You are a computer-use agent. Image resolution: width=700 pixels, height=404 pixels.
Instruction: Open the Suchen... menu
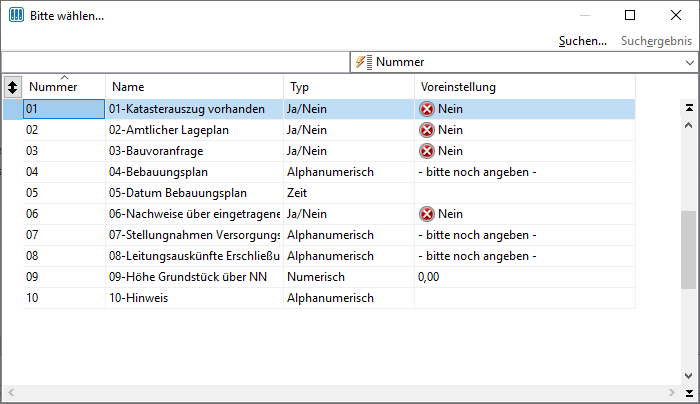(583, 41)
